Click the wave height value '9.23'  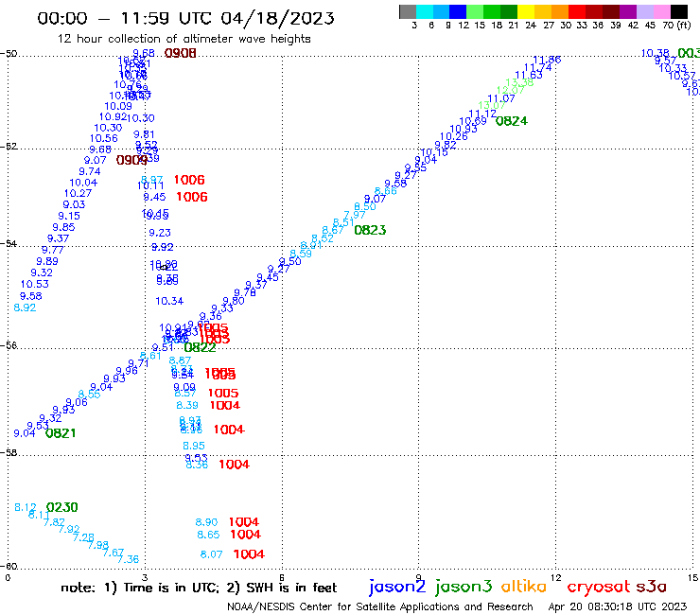[160, 233]
